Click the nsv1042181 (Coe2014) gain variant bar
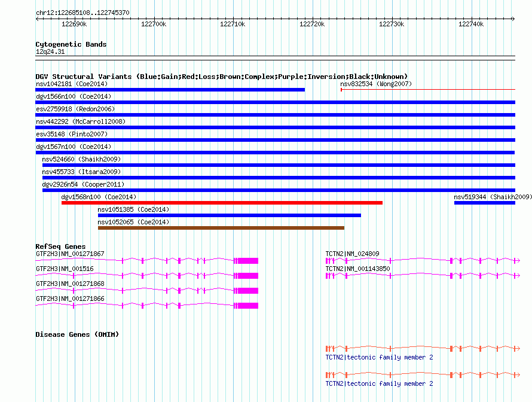 pos(170,90)
